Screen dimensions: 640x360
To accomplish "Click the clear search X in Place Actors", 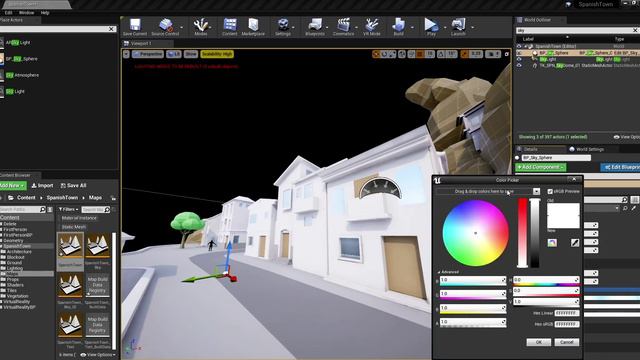I will 111,29.
